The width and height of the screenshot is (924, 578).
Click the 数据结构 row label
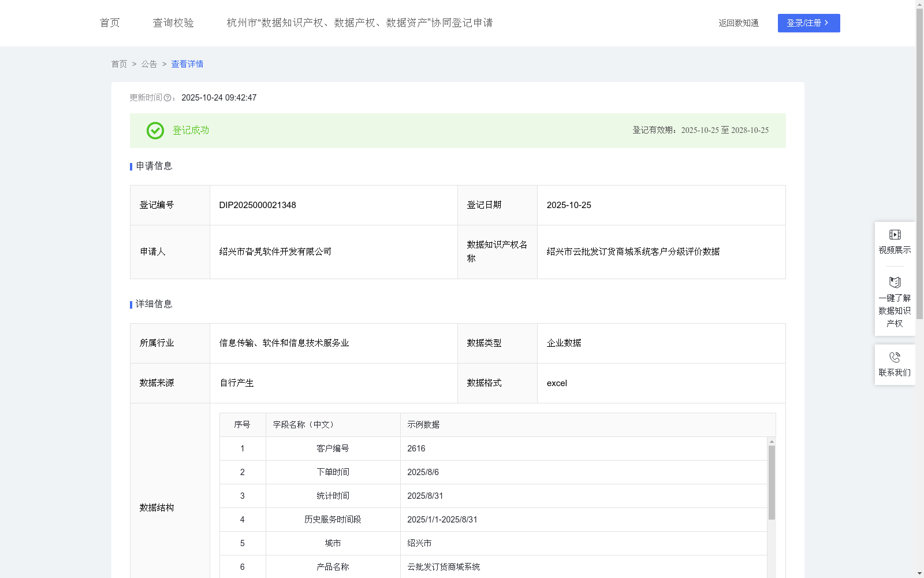point(157,508)
